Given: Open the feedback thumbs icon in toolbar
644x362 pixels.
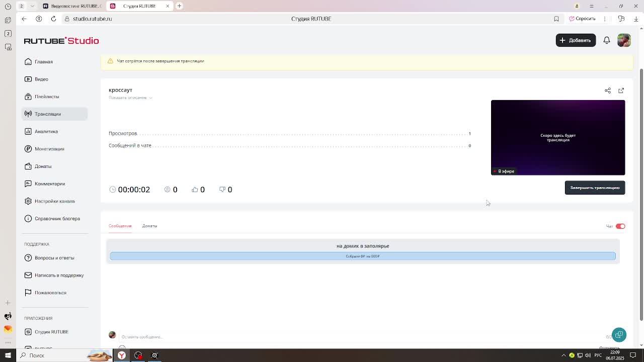Looking at the screenshot, I should coord(621,19).
